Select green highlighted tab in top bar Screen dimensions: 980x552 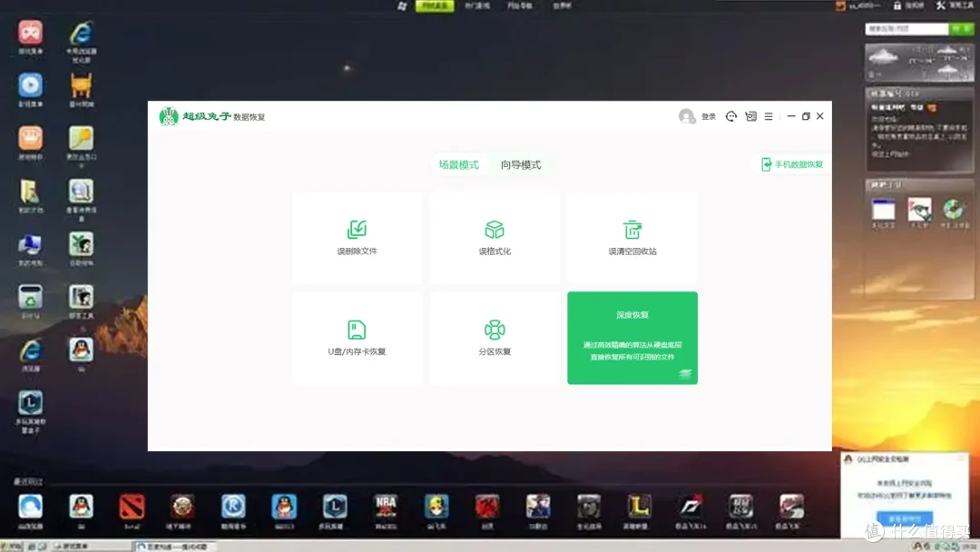point(435,5)
